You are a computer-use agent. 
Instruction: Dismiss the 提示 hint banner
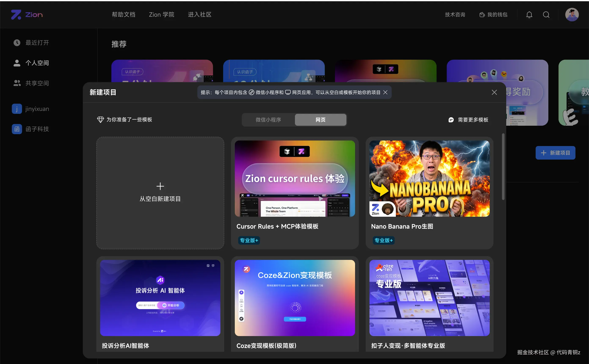click(385, 92)
